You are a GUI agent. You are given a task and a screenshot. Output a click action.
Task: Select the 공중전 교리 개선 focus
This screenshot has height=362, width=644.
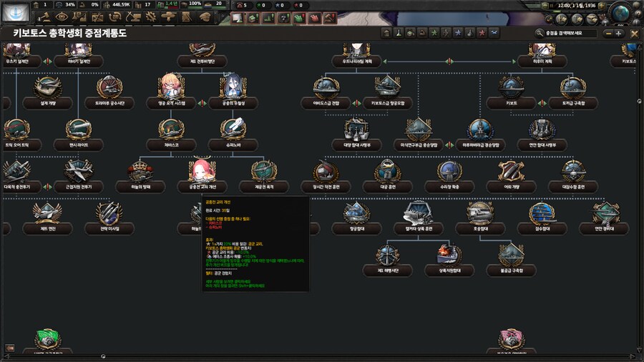pos(203,171)
